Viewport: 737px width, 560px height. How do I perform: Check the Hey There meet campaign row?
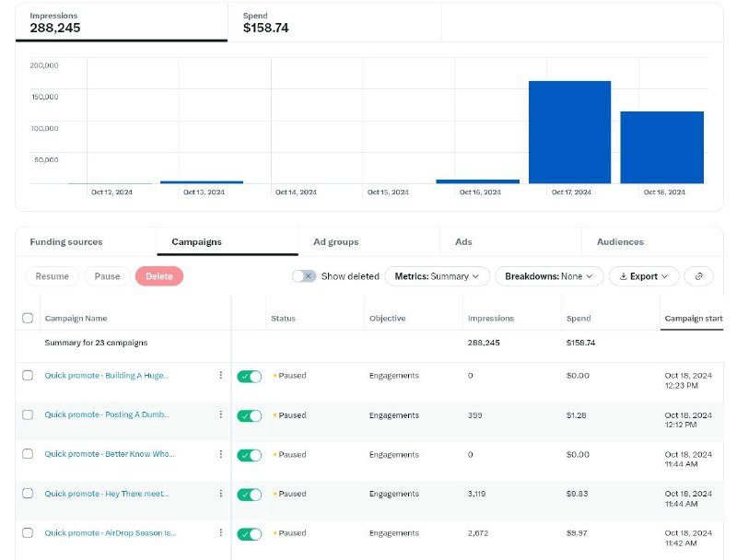[28, 494]
